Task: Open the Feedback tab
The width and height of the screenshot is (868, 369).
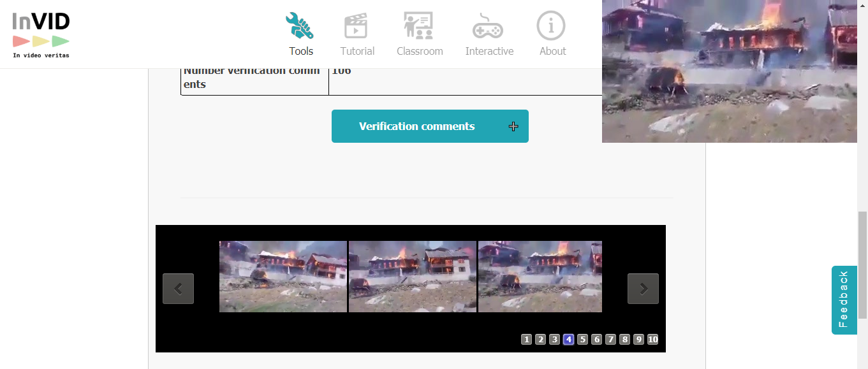Action: pyautogui.click(x=843, y=300)
